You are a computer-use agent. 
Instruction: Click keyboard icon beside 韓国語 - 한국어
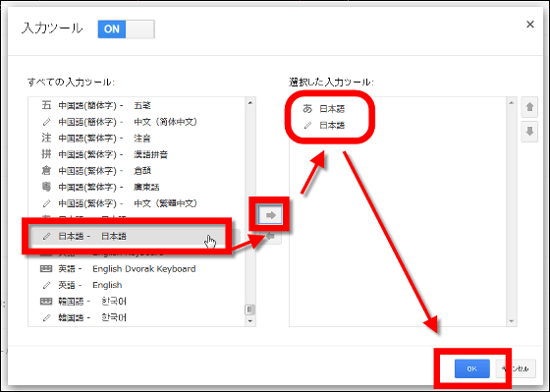(46, 301)
